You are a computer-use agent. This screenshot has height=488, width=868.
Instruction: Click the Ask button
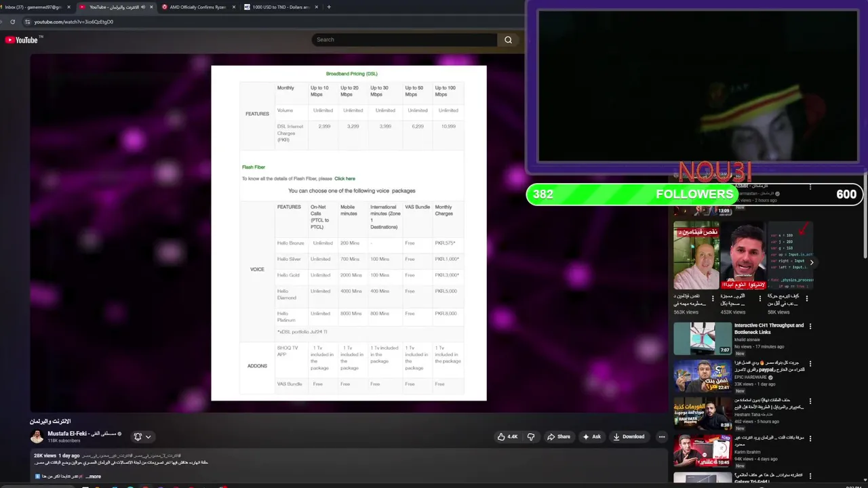[x=591, y=436]
